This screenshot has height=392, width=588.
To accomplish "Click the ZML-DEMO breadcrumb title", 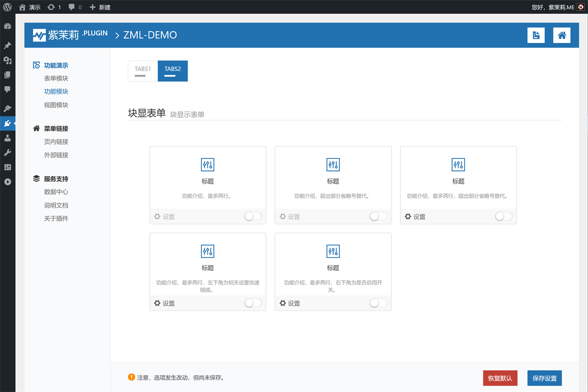I will coord(150,35).
